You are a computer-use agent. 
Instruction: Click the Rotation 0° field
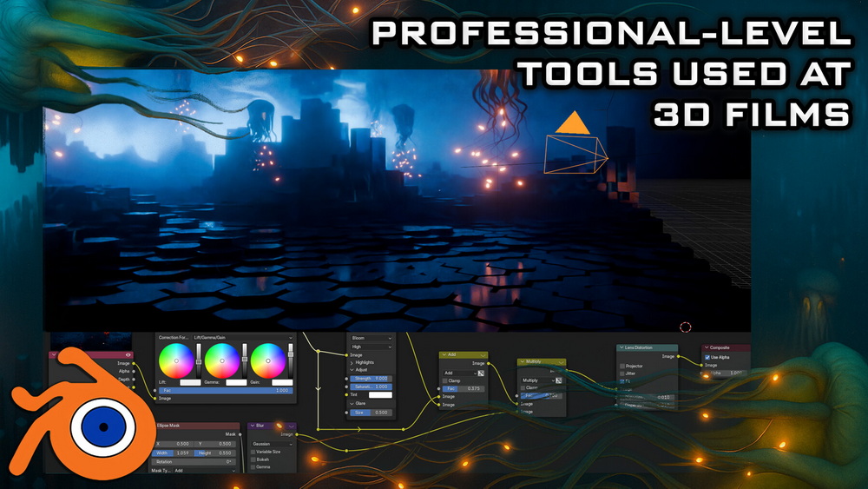pos(194,461)
